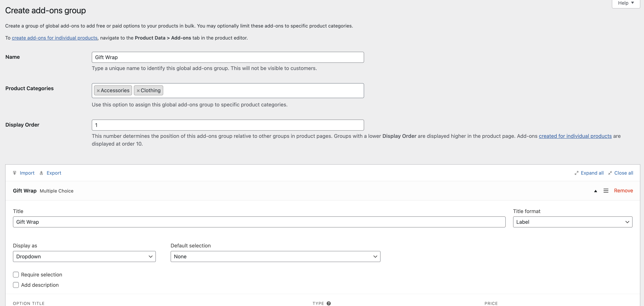Screen dimensions: 644x306
Task: Remove the Gift Wrap add-on
Action: pyautogui.click(x=623, y=191)
